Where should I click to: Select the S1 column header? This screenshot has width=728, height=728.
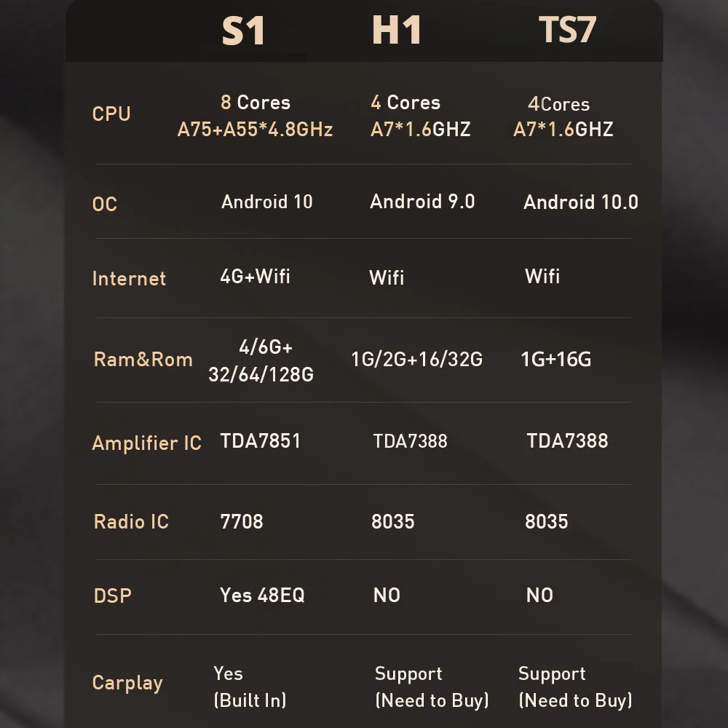(243, 31)
